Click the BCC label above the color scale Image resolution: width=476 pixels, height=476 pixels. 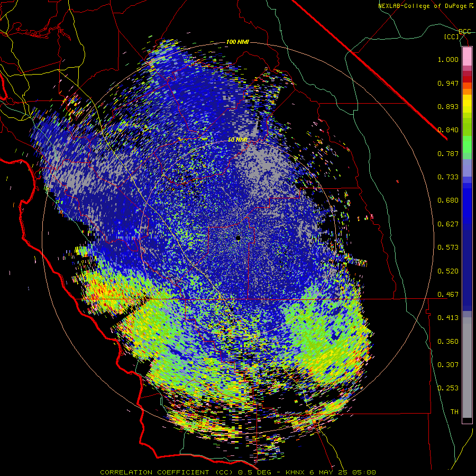coord(465,32)
